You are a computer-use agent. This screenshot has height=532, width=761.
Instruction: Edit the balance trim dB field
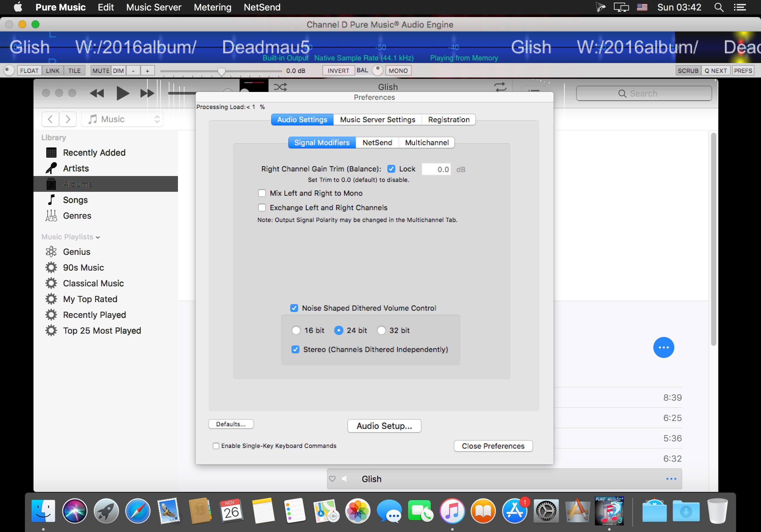436,169
